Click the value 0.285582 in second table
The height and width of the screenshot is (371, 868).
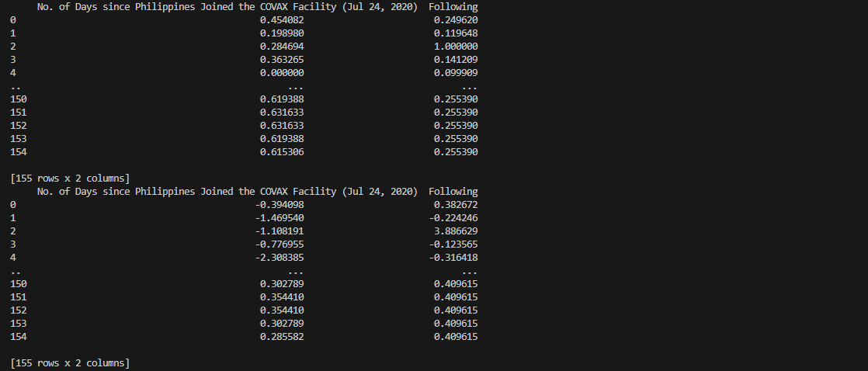pos(282,337)
